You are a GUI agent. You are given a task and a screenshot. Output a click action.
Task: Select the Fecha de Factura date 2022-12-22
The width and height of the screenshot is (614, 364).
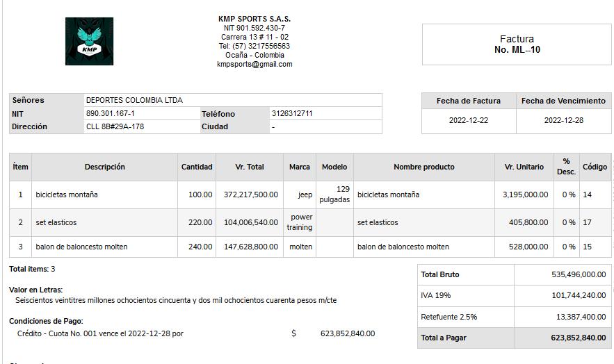point(469,120)
